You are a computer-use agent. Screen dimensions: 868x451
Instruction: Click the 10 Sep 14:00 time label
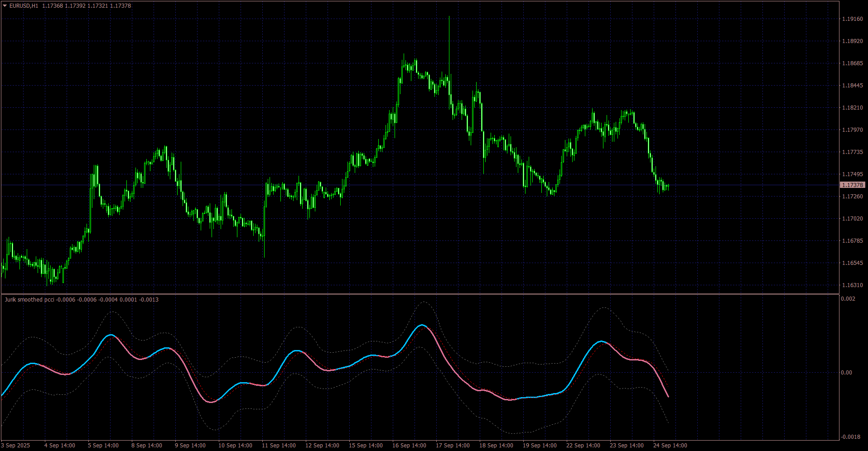(x=235, y=446)
